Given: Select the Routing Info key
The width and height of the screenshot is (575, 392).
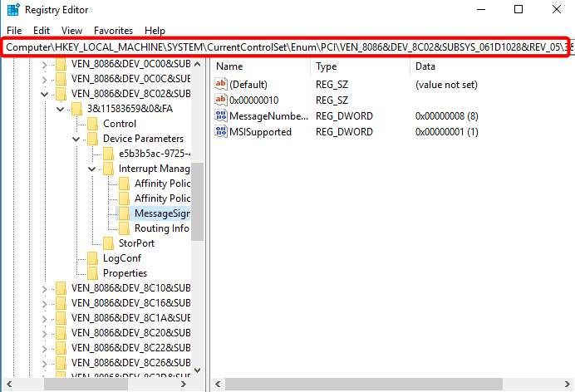Looking at the screenshot, I should [161, 228].
